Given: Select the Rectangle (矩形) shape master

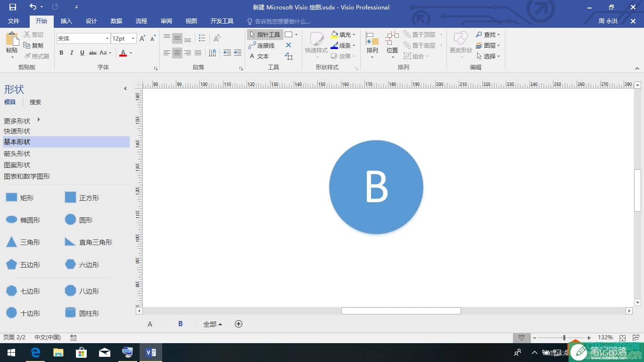Looking at the screenshot, I should 19,197.
